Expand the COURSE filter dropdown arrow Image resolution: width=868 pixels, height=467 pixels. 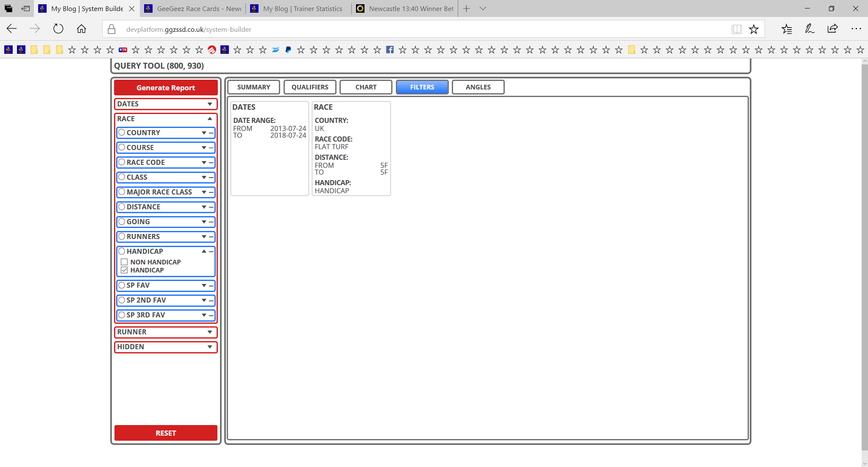coord(204,148)
